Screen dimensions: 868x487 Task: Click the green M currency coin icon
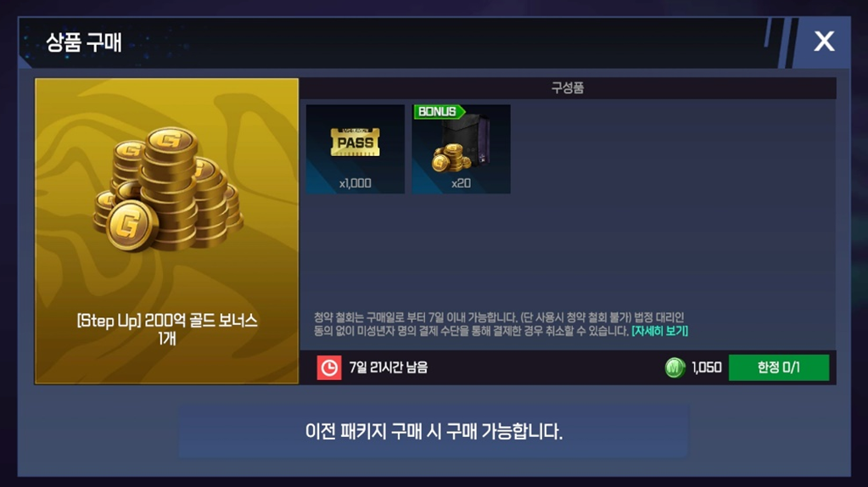675,367
